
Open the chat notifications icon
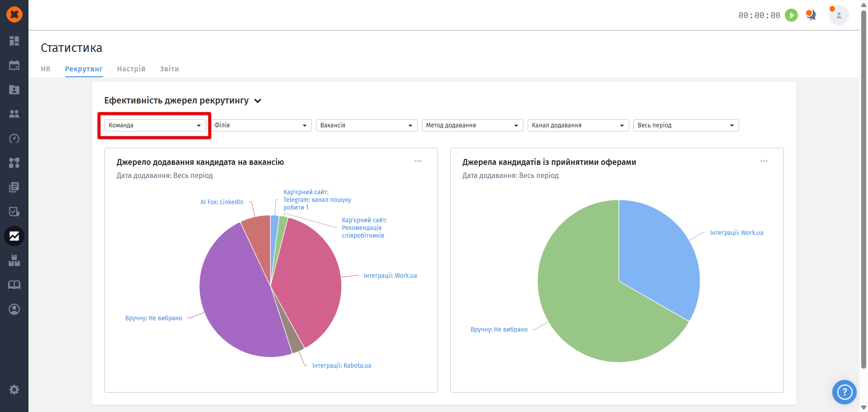click(x=811, y=15)
